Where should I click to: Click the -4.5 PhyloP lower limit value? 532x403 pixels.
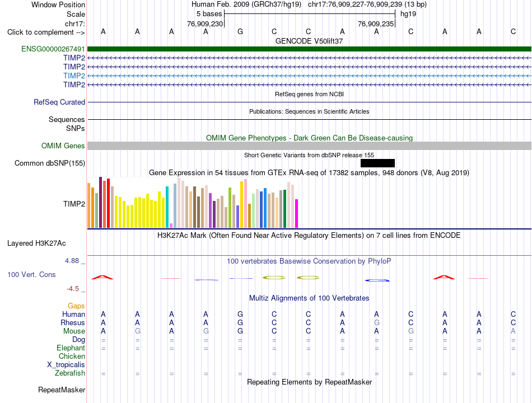tap(73, 289)
